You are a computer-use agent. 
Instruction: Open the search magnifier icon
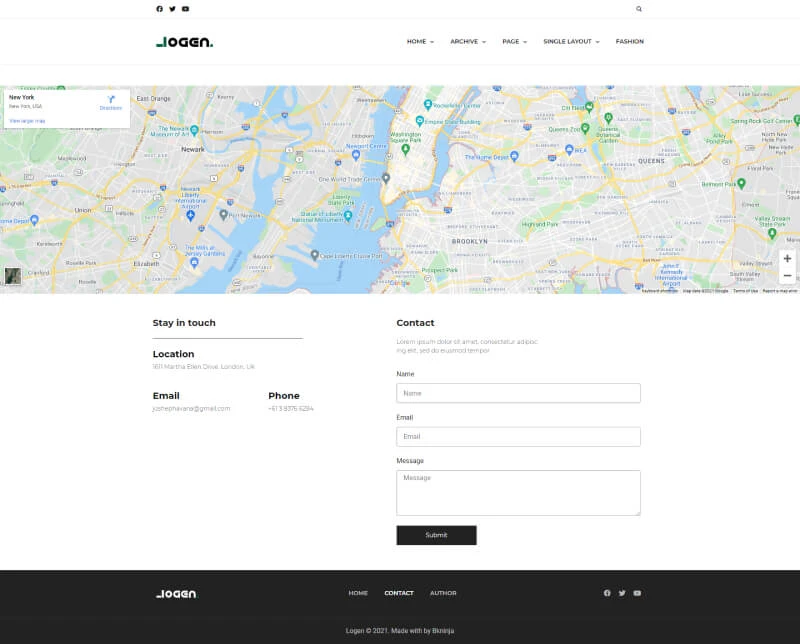pos(639,9)
